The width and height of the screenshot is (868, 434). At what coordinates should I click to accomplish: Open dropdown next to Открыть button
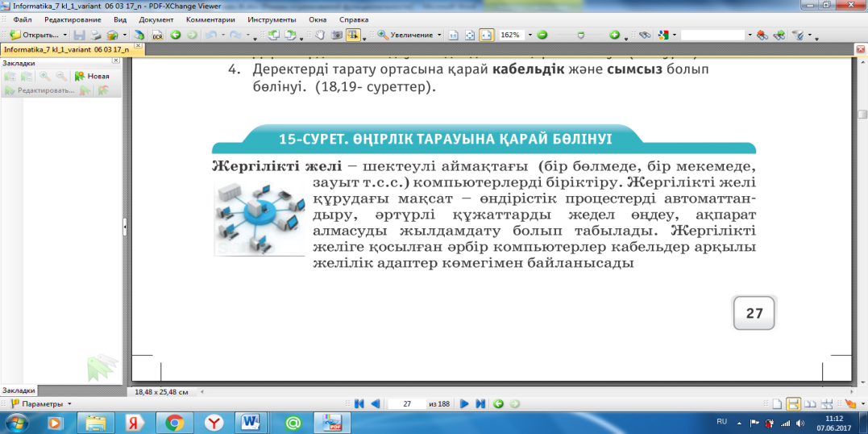click(x=64, y=35)
